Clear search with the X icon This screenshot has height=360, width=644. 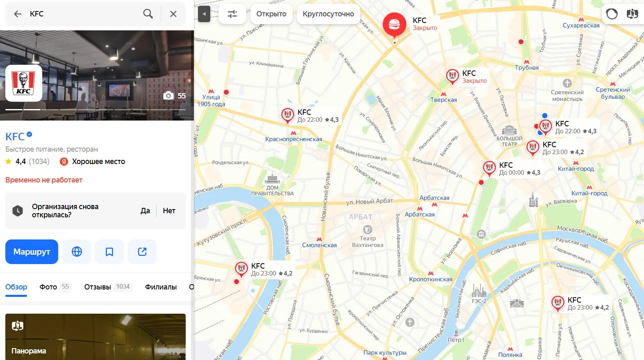coord(173,14)
